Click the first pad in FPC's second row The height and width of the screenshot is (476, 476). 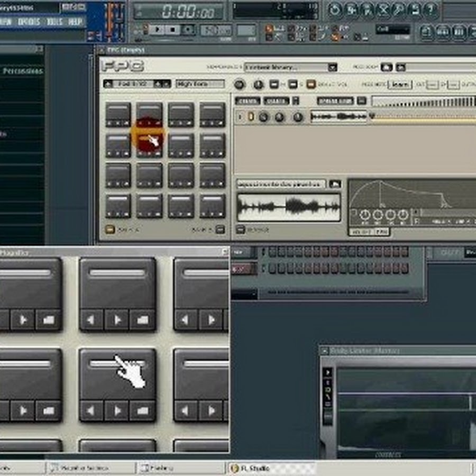pos(118,146)
